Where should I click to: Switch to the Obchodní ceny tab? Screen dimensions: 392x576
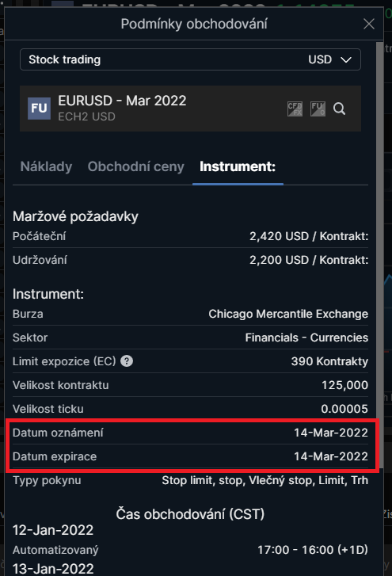pos(135,166)
